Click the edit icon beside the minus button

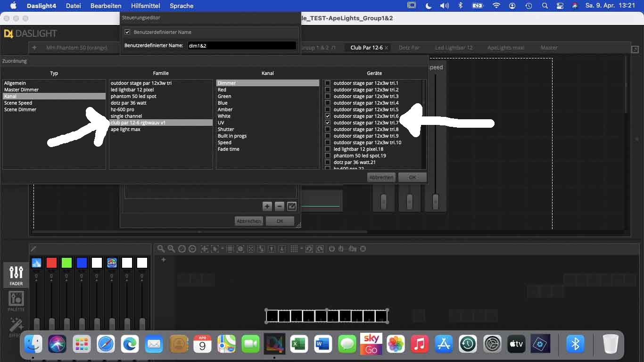(x=291, y=206)
